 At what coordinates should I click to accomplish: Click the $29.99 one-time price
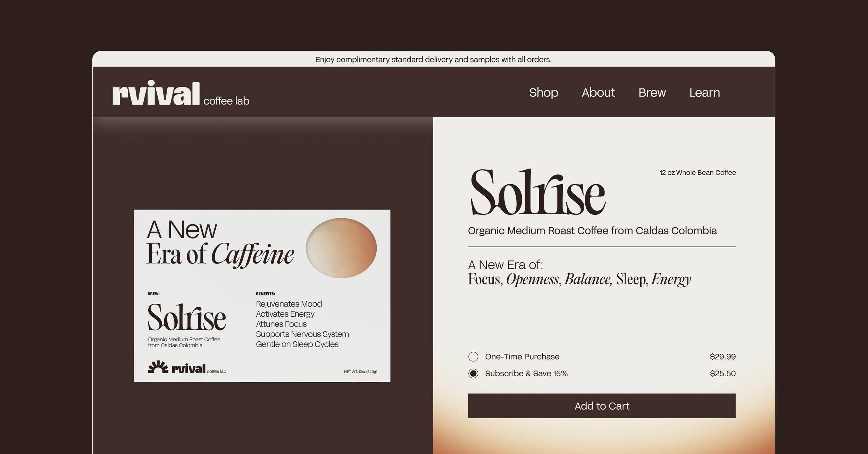point(723,357)
